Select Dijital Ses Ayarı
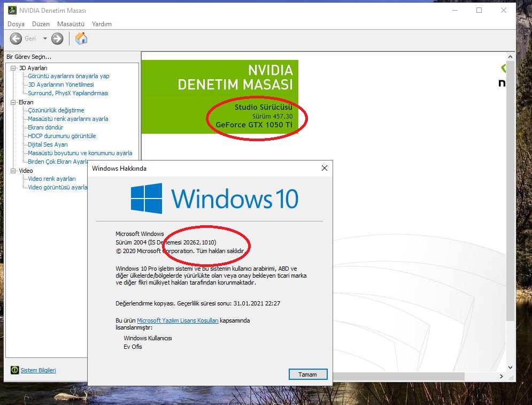The width and height of the screenshot is (532, 405). click(x=48, y=144)
